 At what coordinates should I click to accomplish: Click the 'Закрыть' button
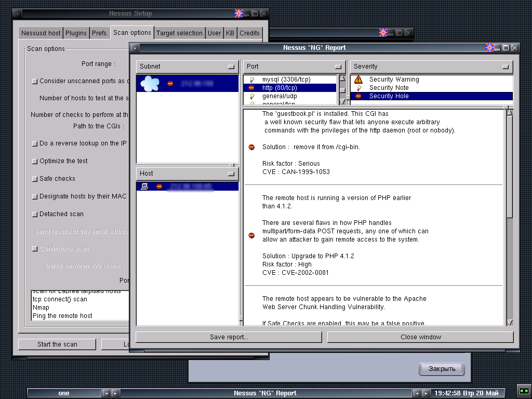coord(442,369)
